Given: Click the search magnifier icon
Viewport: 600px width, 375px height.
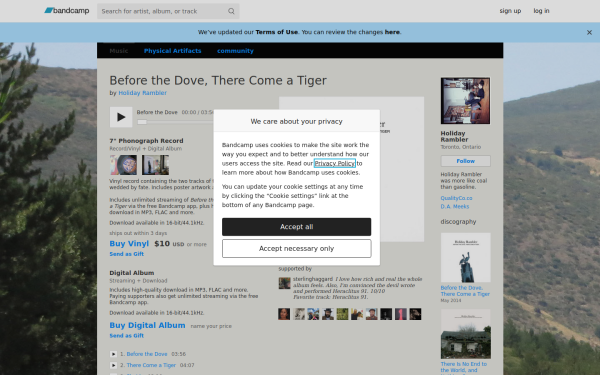Looking at the screenshot, I should (x=231, y=11).
